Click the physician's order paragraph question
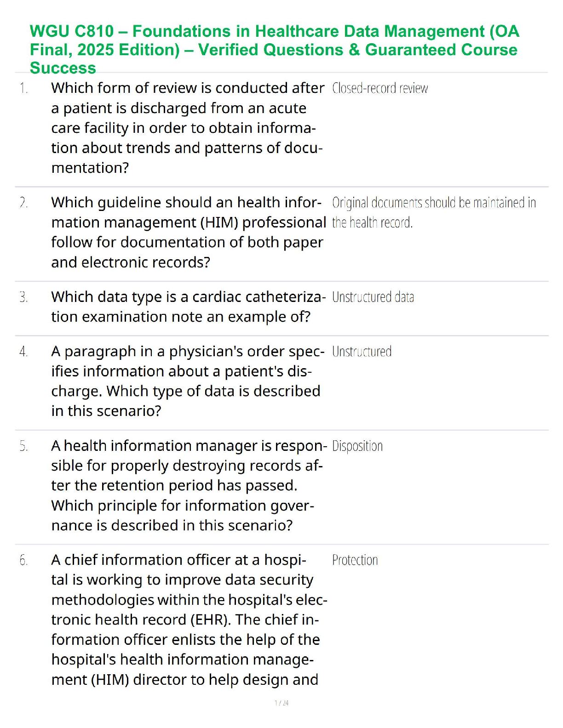This screenshot has height=728, width=563. pos(186,381)
